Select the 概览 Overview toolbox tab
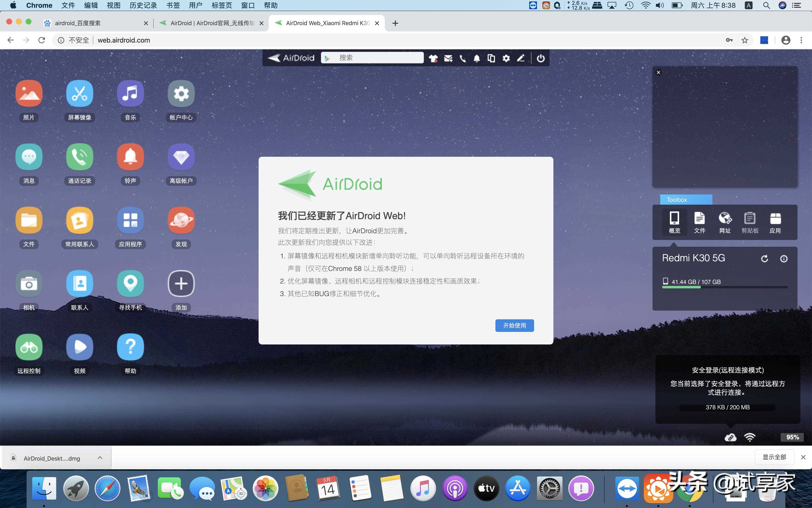812x508 pixels. pyautogui.click(x=674, y=222)
